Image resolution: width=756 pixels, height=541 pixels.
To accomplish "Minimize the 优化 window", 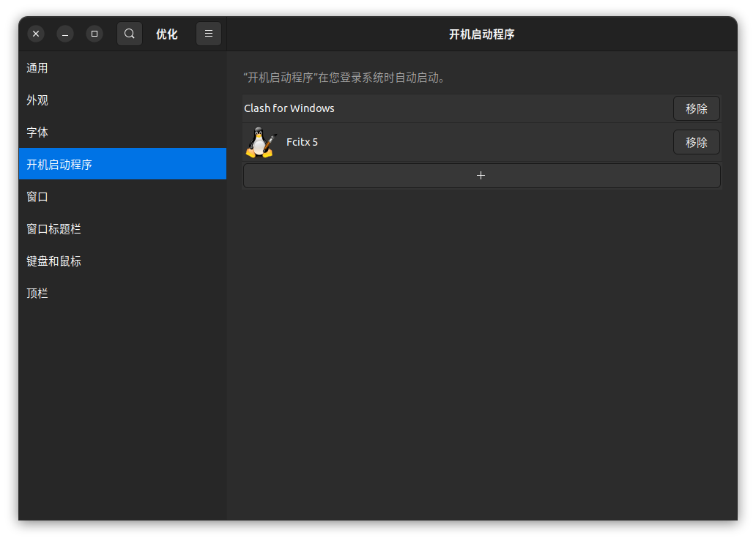I will pos(65,34).
